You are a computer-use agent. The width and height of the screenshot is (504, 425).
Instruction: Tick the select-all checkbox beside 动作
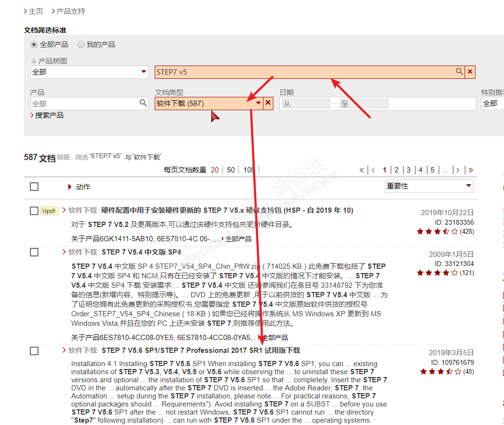[34, 187]
